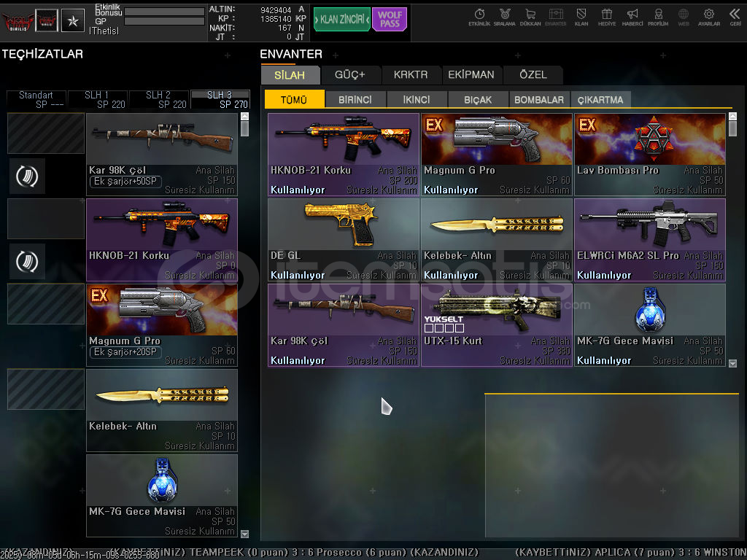Click equipped Kelebek- Altın knife slot
The width and height of the screenshot is (747, 560).
point(162,411)
